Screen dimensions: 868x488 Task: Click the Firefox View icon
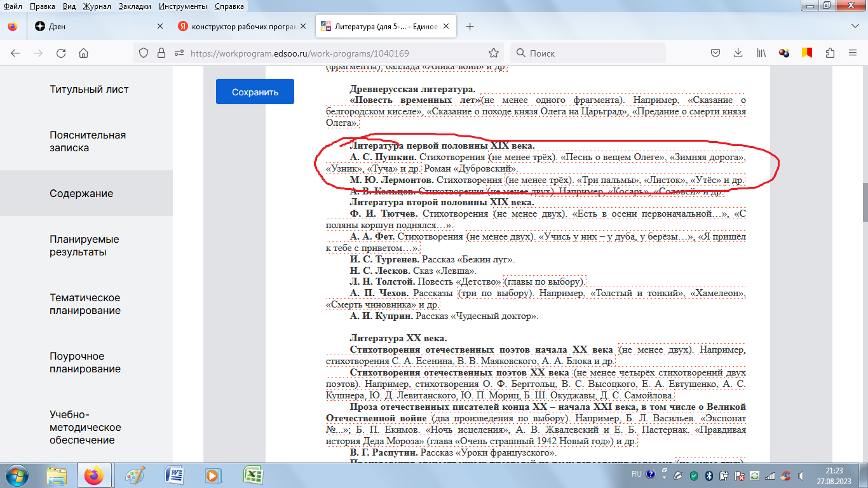coord(13,27)
